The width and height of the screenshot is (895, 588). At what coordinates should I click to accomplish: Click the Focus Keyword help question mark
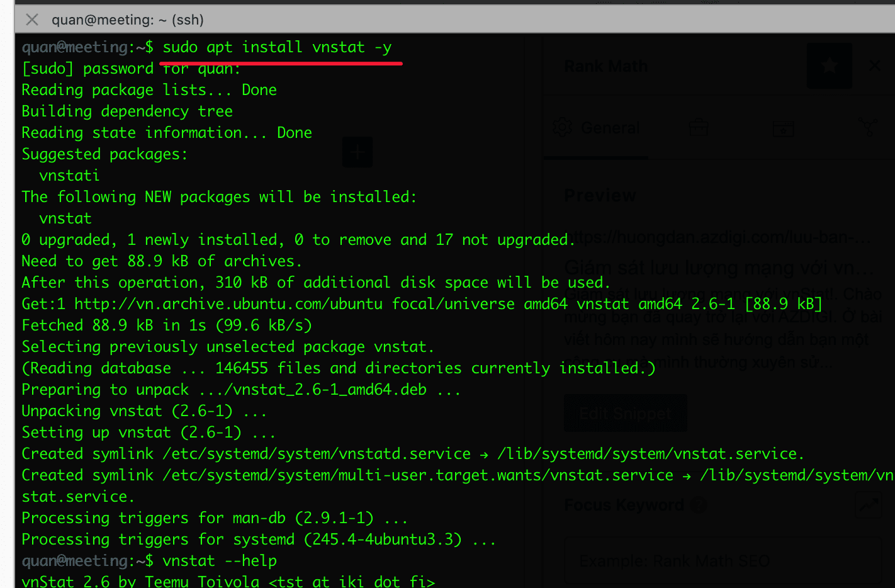(x=698, y=505)
